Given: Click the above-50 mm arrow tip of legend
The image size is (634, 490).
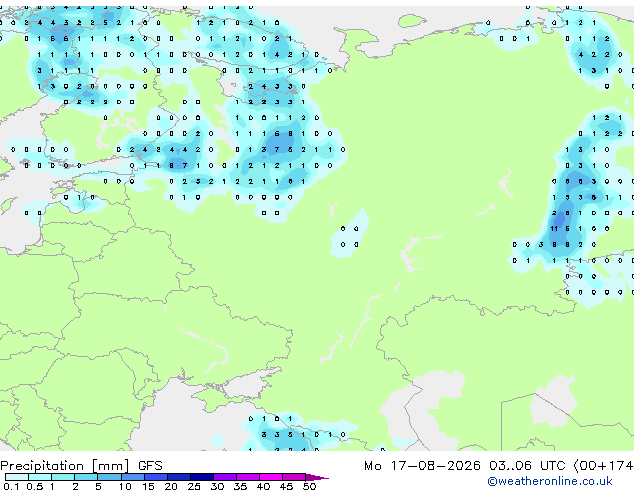Looking at the screenshot, I should [x=317, y=477].
